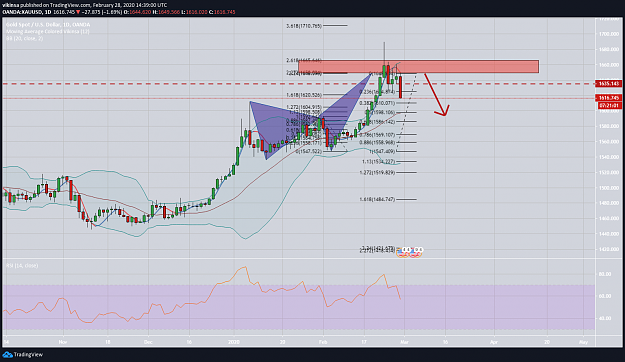The height and width of the screenshot is (362, 625).
Task: Click 60.00 on the RSI scale
Action: pyautogui.click(x=604, y=296)
